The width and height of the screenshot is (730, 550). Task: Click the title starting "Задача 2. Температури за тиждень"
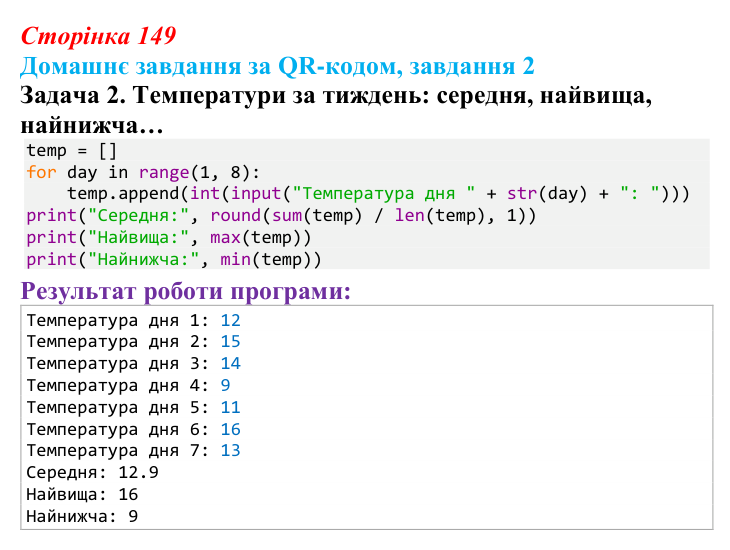click(x=336, y=110)
